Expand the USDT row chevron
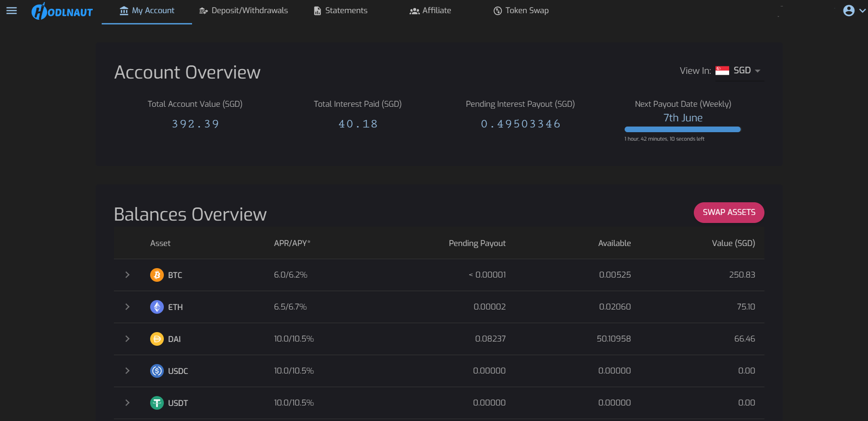 (x=127, y=403)
